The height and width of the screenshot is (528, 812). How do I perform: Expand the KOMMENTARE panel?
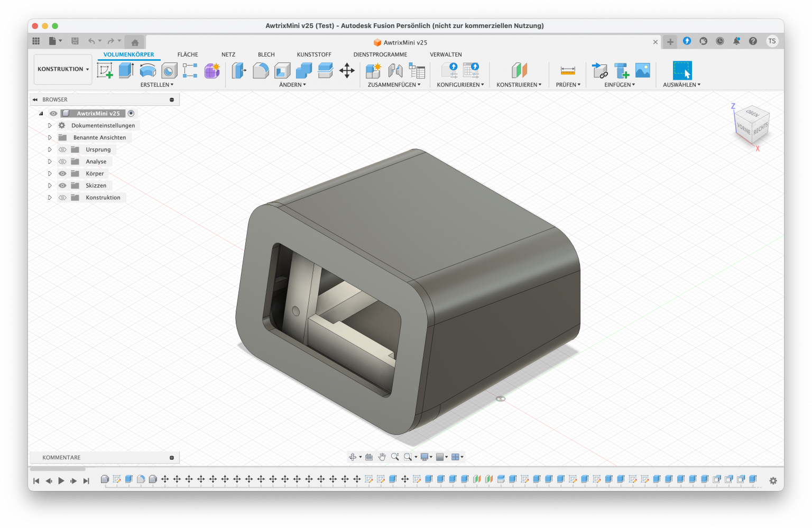coord(172,458)
